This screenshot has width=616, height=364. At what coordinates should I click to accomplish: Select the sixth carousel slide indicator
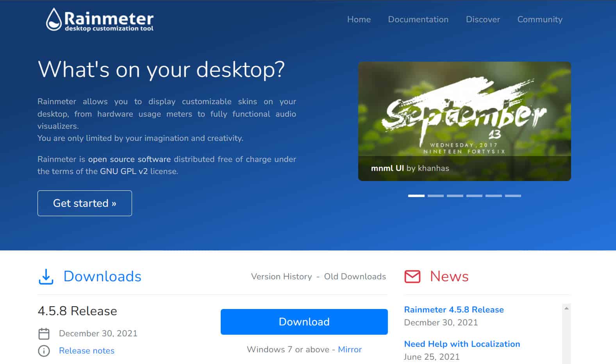pyautogui.click(x=513, y=196)
